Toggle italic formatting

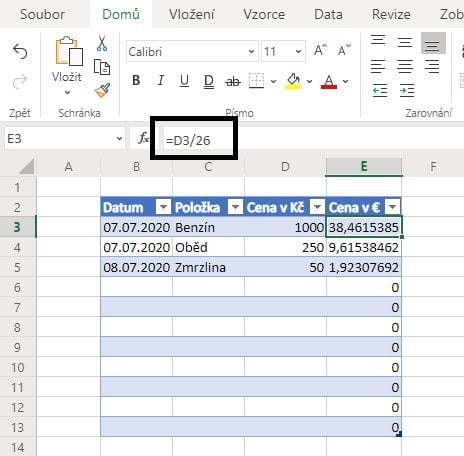coord(161,81)
